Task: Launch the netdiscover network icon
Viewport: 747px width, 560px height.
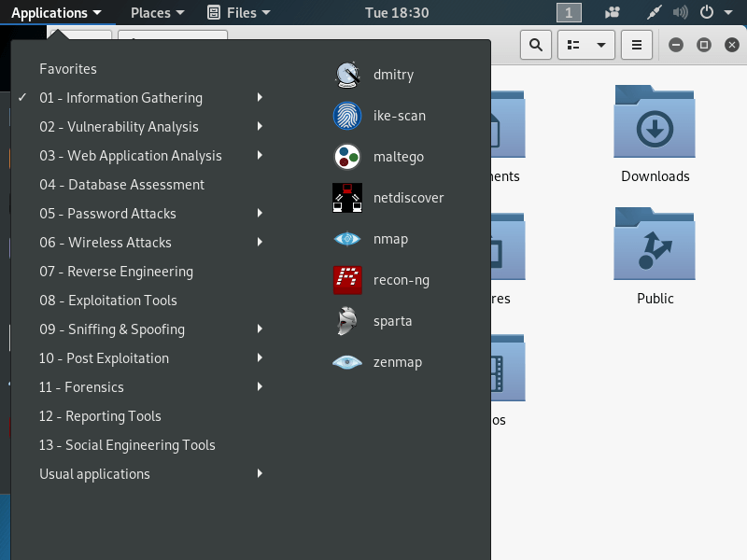Action: (347, 198)
